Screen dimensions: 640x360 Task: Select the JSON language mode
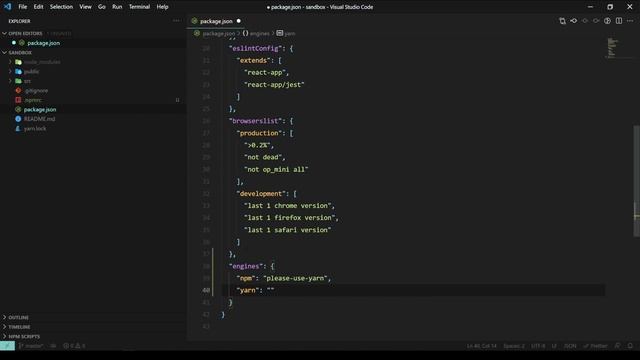[x=570, y=346]
